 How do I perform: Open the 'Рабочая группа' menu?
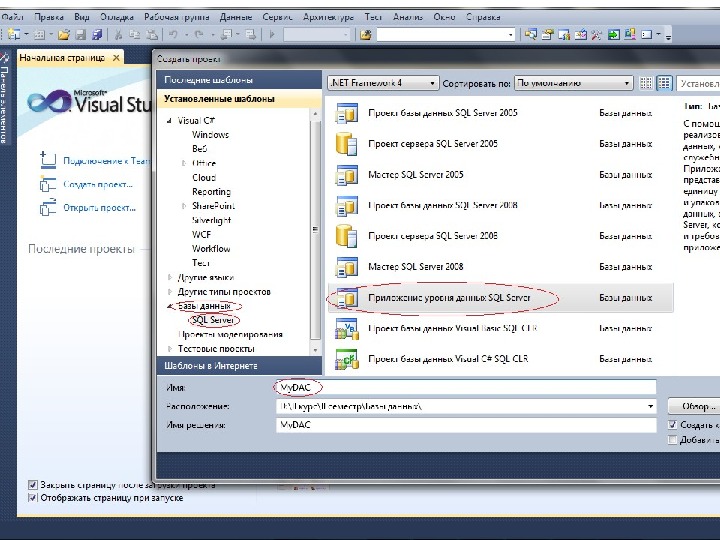[177, 17]
